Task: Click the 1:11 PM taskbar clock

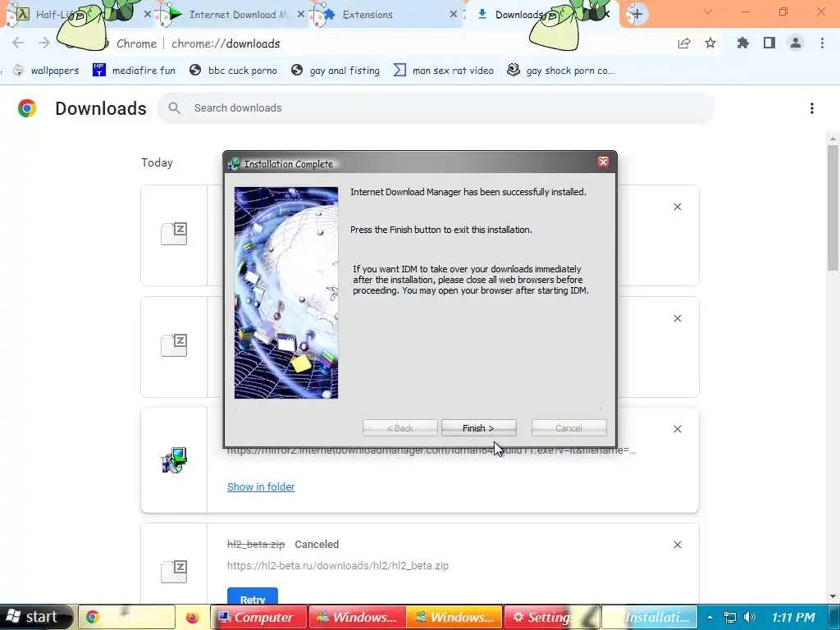Action: (x=793, y=617)
